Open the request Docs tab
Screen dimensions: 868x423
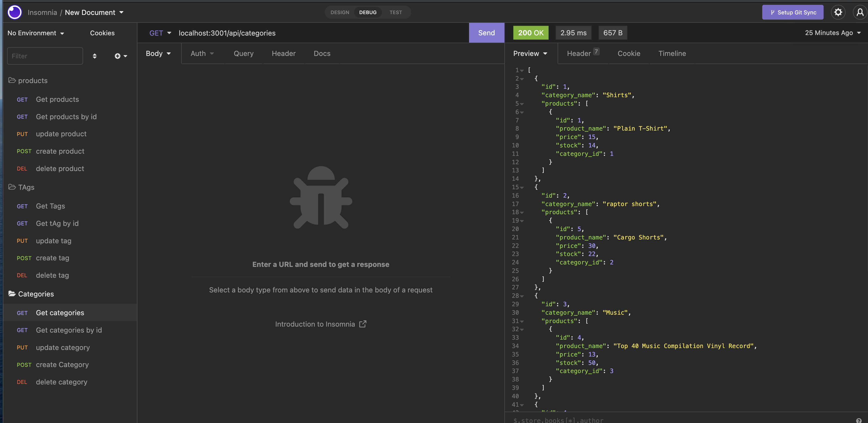point(322,53)
